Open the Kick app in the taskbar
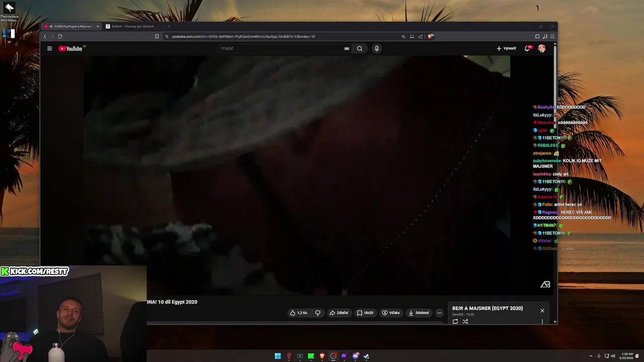Image resolution: width=644 pixels, height=362 pixels. [x=311, y=356]
